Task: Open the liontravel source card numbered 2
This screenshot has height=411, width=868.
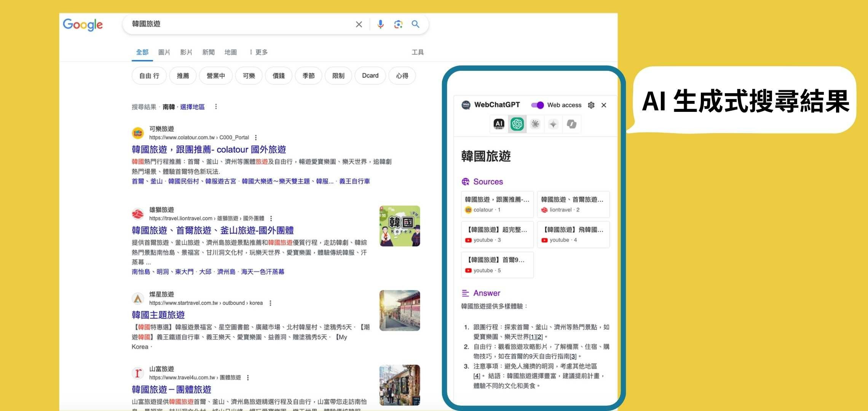Action: pyautogui.click(x=573, y=204)
